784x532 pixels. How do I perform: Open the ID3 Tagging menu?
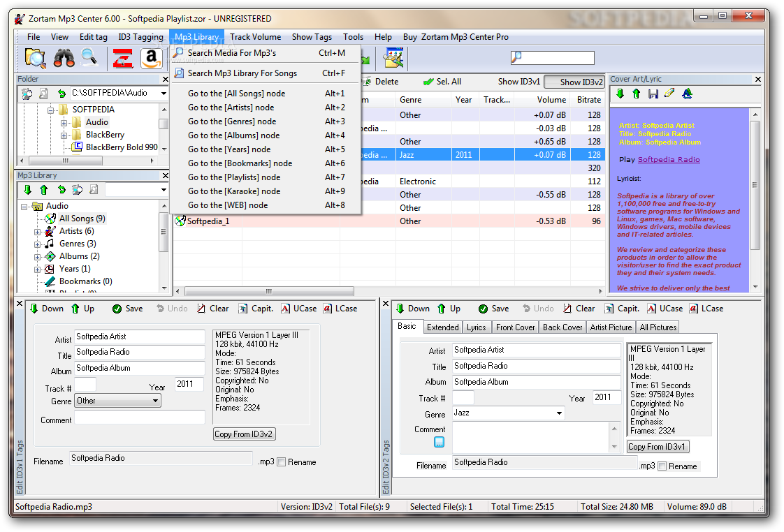[140, 37]
